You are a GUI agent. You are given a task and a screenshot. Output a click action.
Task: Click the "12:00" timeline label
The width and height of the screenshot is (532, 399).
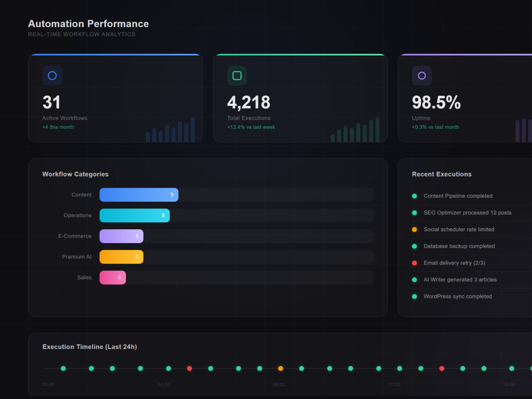(394, 385)
